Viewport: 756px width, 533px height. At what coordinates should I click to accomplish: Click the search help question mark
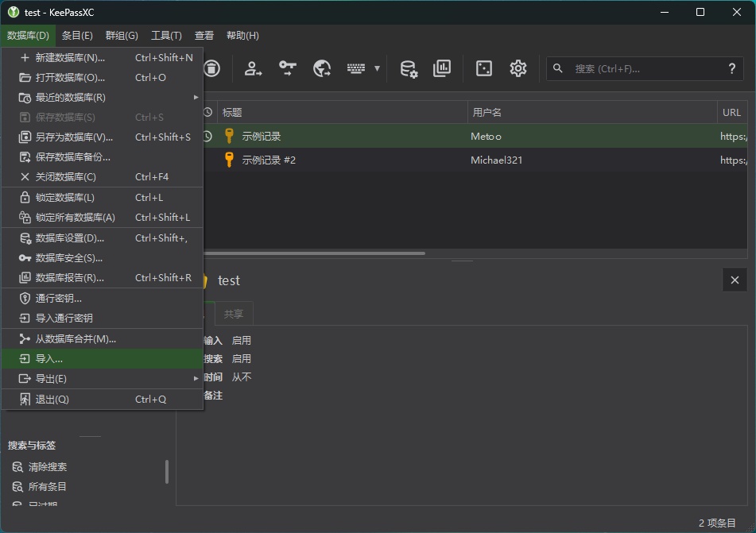click(731, 69)
